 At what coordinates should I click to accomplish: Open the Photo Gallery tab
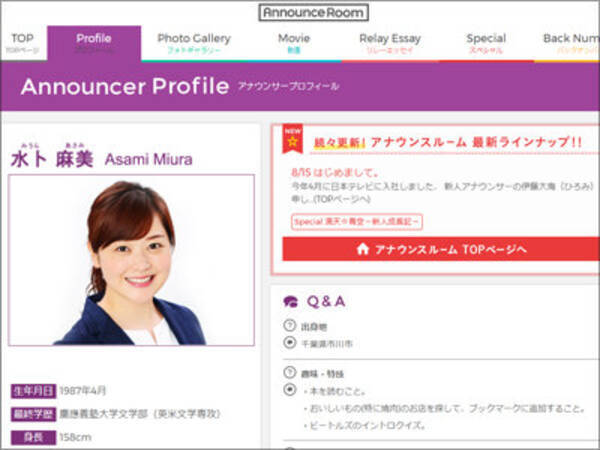(x=194, y=43)
